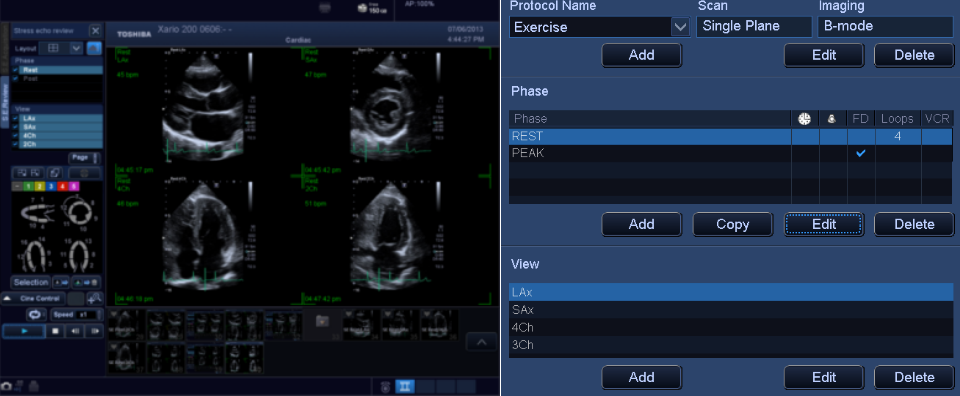Select the yellow score 2 swatch
Image resolution: width=960 pixels, height=396 pixels.
point(40,186)
